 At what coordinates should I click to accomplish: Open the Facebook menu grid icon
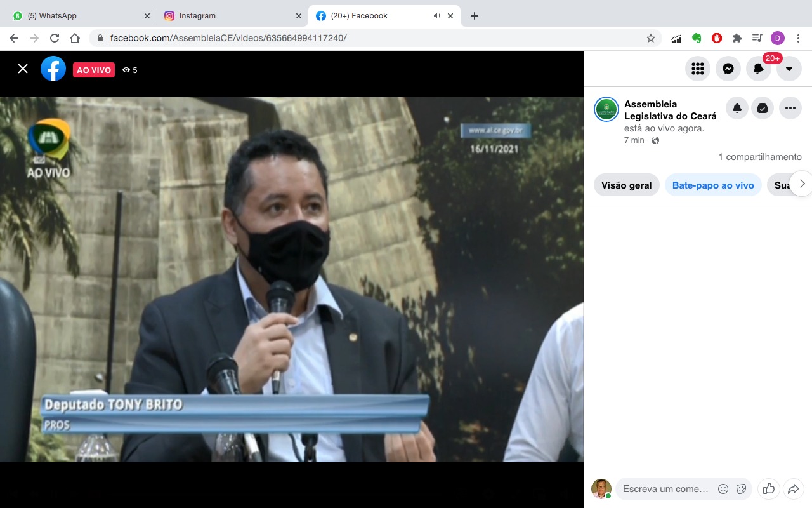698,69
